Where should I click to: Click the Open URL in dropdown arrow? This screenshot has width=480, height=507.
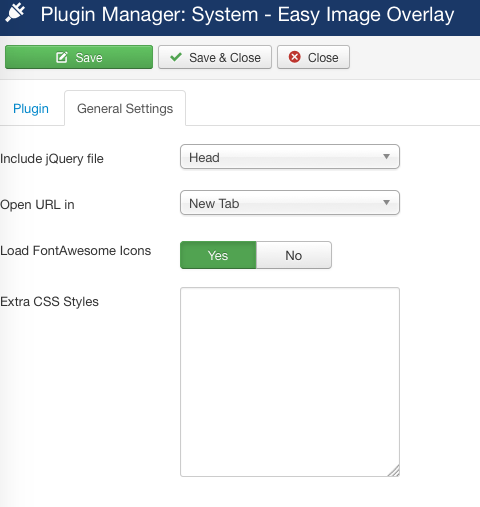(x=386, y=202)
